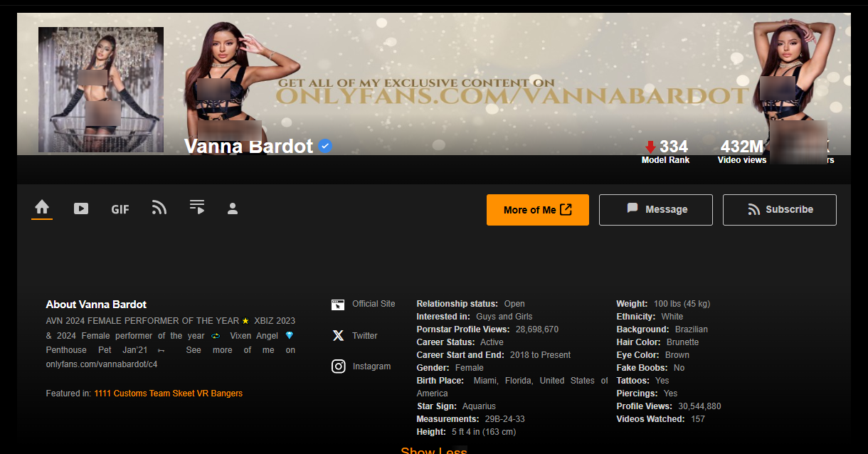This screenshot has width=868, height=454.
Task: Open the Home tab icon
Action: click(x=42, y=208)
